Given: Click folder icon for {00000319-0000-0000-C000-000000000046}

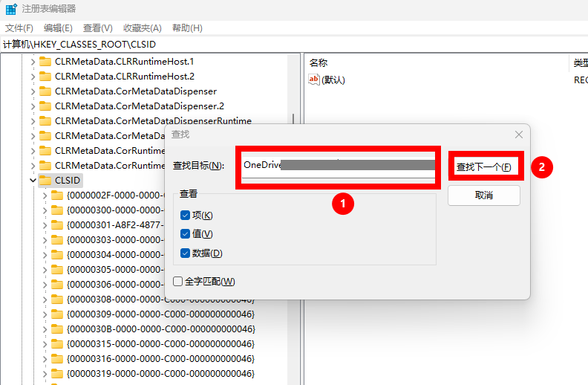Looking at the screenshot, I should (x=57, y=374).
